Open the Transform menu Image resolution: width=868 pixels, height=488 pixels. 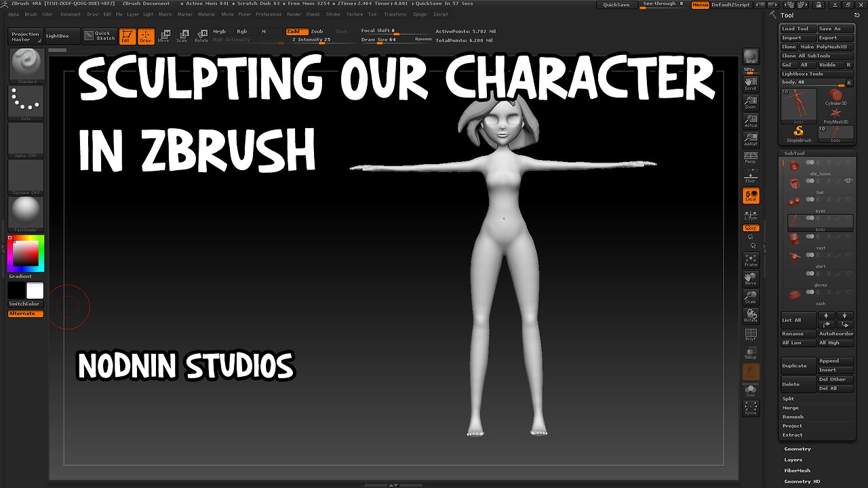click(395, 14)
